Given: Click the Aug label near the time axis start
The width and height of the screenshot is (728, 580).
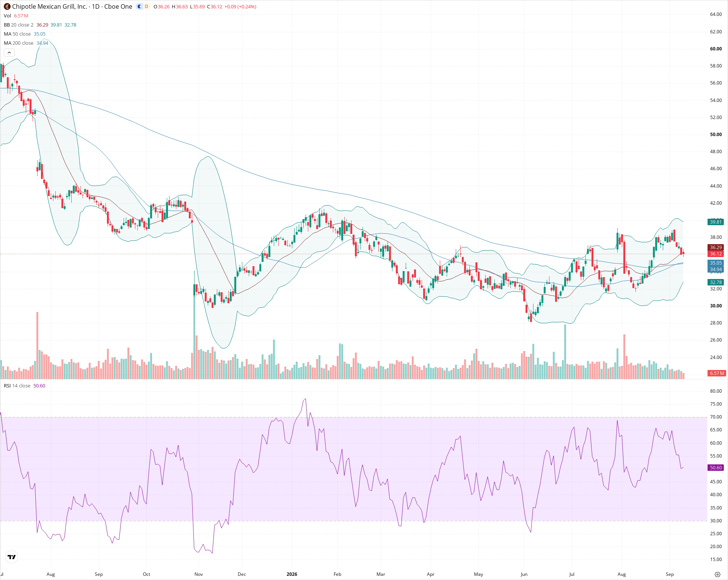Looking at the screenshot, I should pos(51,574).
